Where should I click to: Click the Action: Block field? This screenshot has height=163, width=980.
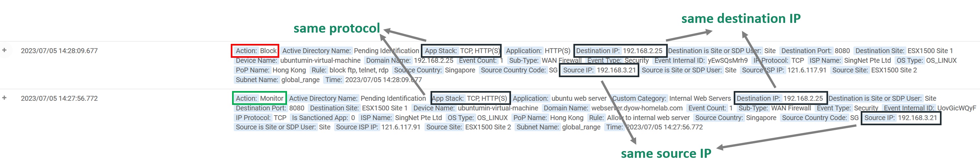coord(256,51)
